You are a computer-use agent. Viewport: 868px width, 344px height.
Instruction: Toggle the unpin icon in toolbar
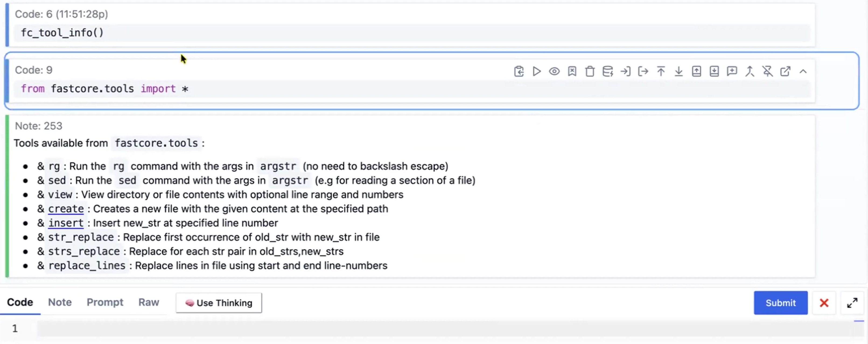tap(768, 71)
